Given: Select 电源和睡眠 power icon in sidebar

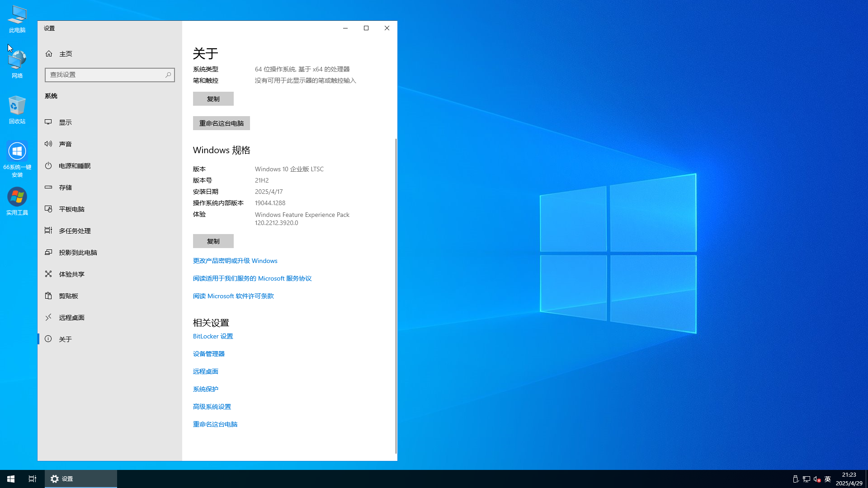Looking at the screenshot, I should pyautogui.click(x=48, y=165).
